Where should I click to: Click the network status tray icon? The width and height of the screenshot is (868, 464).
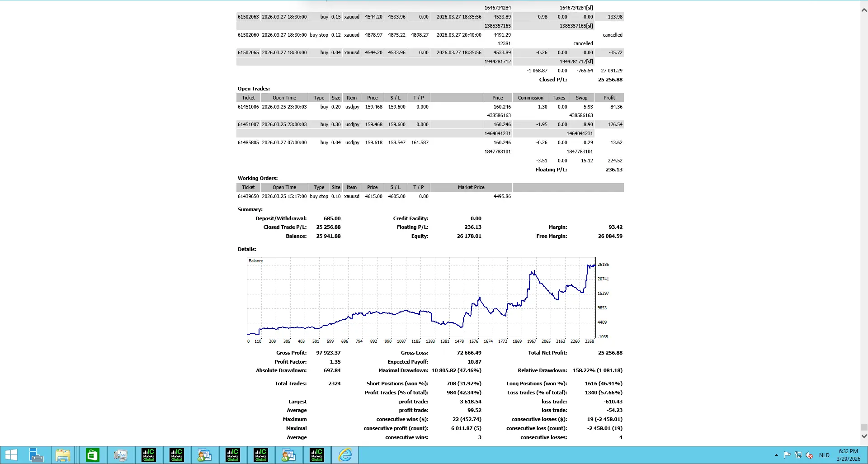(798, 455)
